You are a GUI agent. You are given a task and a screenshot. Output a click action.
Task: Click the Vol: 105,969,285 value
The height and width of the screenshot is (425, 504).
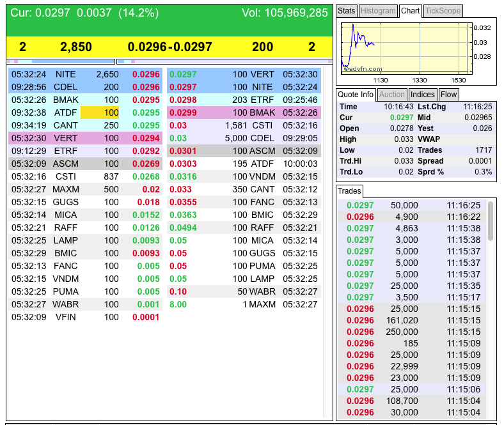[285, 13]
